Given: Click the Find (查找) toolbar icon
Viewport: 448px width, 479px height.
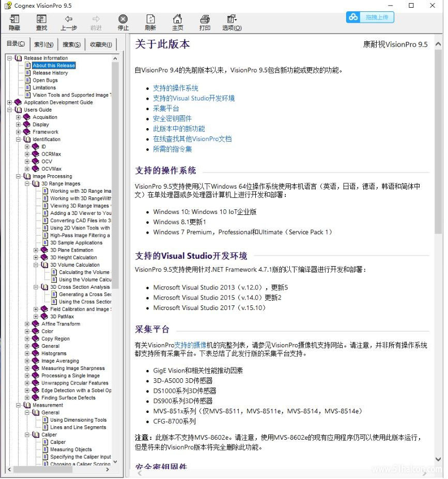Looking at the screenshot, I should tap(41, 19).
